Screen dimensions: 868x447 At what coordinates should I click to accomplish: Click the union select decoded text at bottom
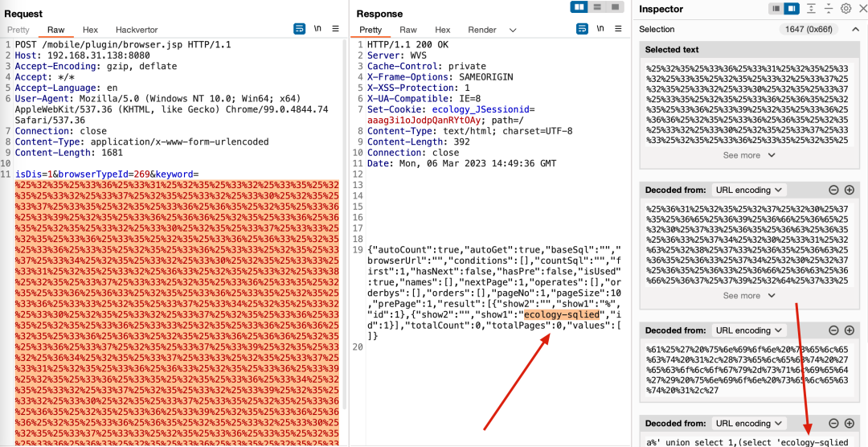pos(748,442)
